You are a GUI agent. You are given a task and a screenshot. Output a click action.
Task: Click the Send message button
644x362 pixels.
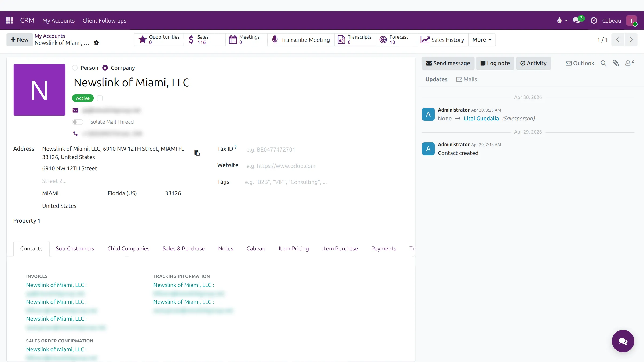coord(448,63)
